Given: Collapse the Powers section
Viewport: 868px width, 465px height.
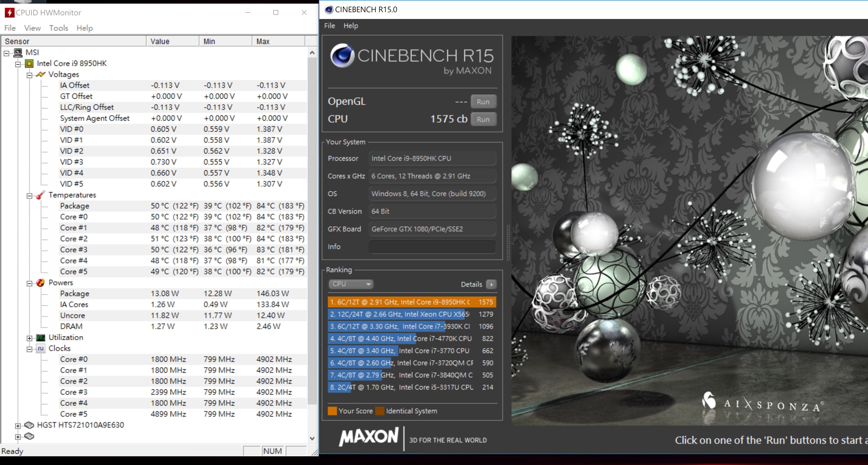Looking at the screenshot, I should tap(29, 283).
